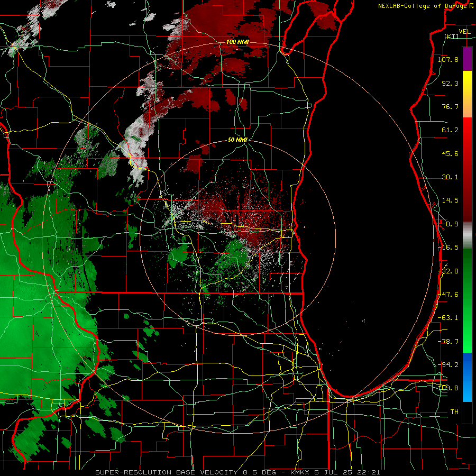Click the -0.9 velocity scale value
476x476 pixels.
pos(450,224)
